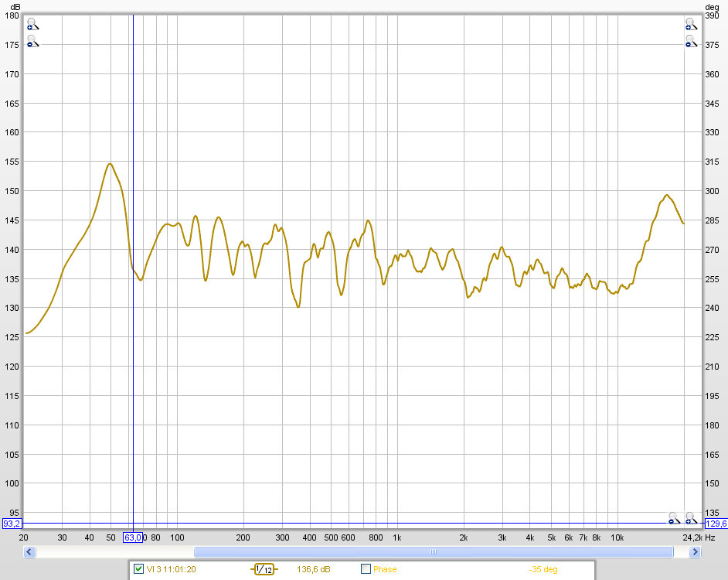The width and height of the screenshot is (728, 580).
Task: Click the 390 deg axis label
Action: click(x=712, y=15)
